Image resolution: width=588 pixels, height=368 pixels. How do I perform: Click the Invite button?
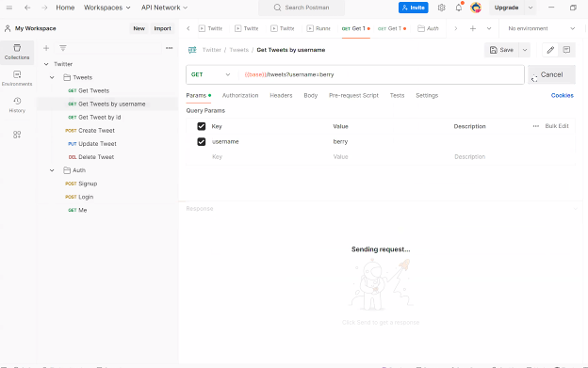pos(414,8)
